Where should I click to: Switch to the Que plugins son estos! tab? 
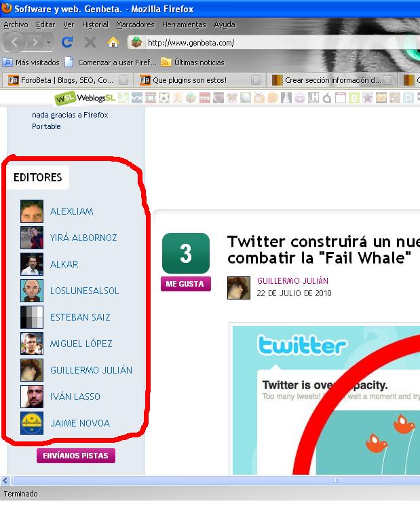[x=200, y=80]
